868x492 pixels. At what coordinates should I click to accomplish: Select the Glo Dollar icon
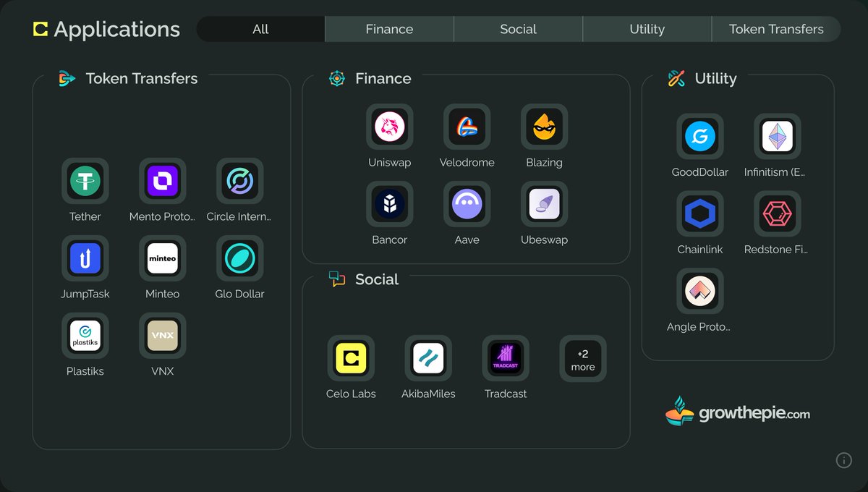(x=240, y=258)
